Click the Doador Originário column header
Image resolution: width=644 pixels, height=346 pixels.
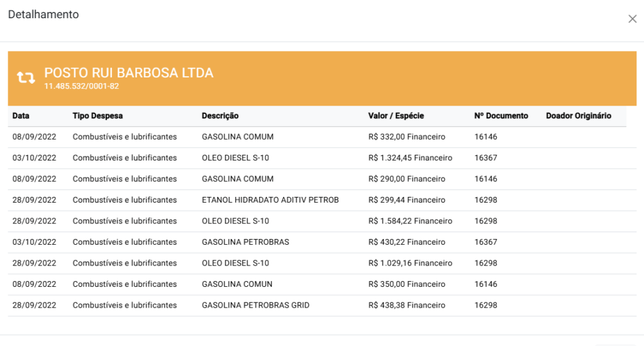(578, 116)
